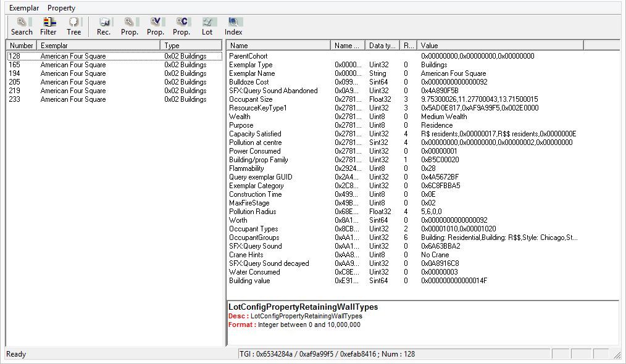Image resolution: width=626 pixels, height=364 pixels.
Task: Select exemplar row number 205
Action: [x=115, y=82]
